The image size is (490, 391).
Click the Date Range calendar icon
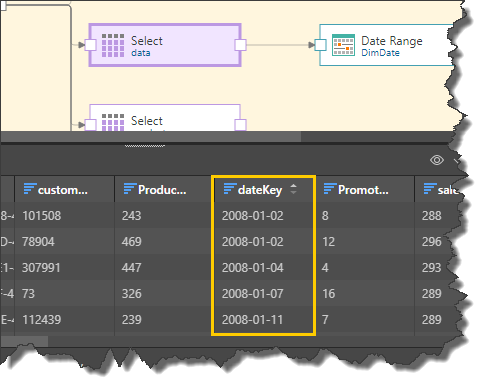(x=343, y=45)
